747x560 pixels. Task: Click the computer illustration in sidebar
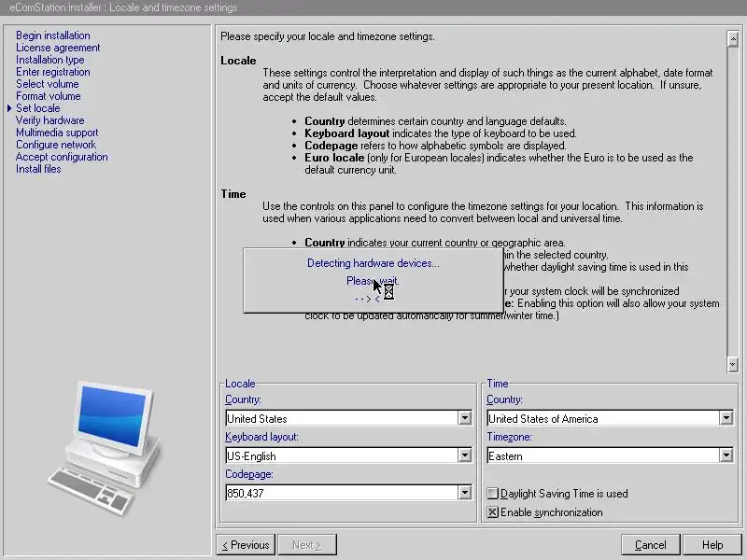[105, 447]
